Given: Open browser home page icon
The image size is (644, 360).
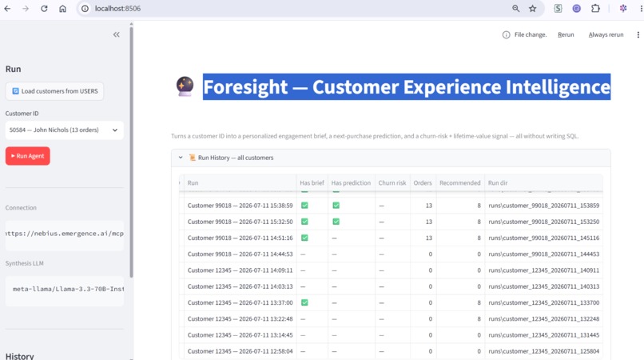Looking at the screenshot, I should click(x=62, y=9).
